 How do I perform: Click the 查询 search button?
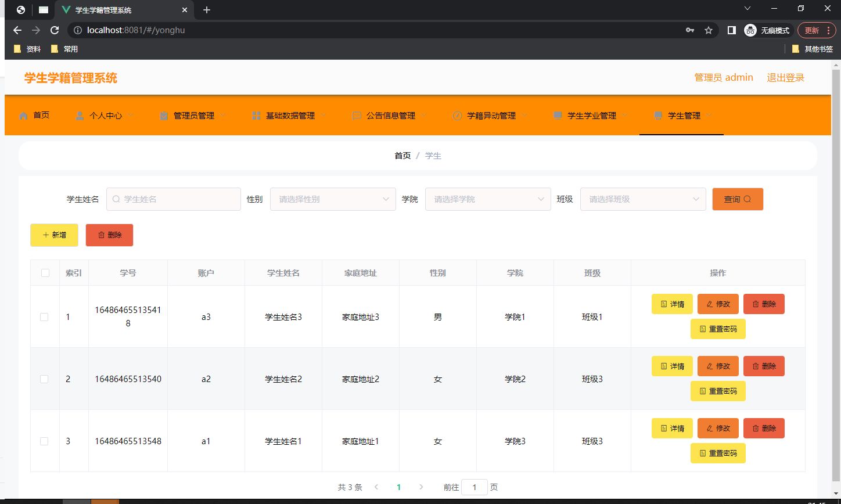click(x=738, y=199)
